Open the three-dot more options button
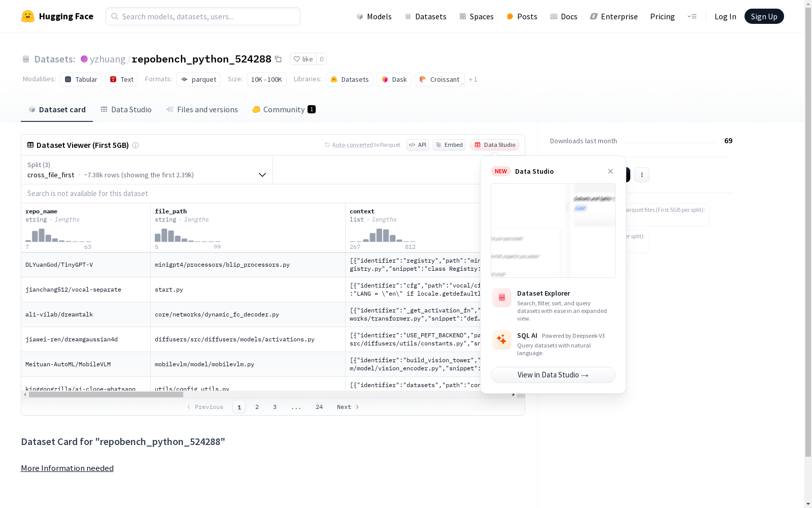This screenshot has width=812, height=508. click(x=642, y=175)
